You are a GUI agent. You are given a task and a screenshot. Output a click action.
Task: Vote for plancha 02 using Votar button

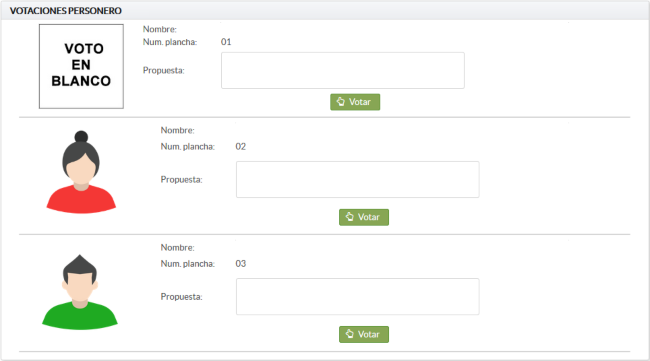click(364, 217)
